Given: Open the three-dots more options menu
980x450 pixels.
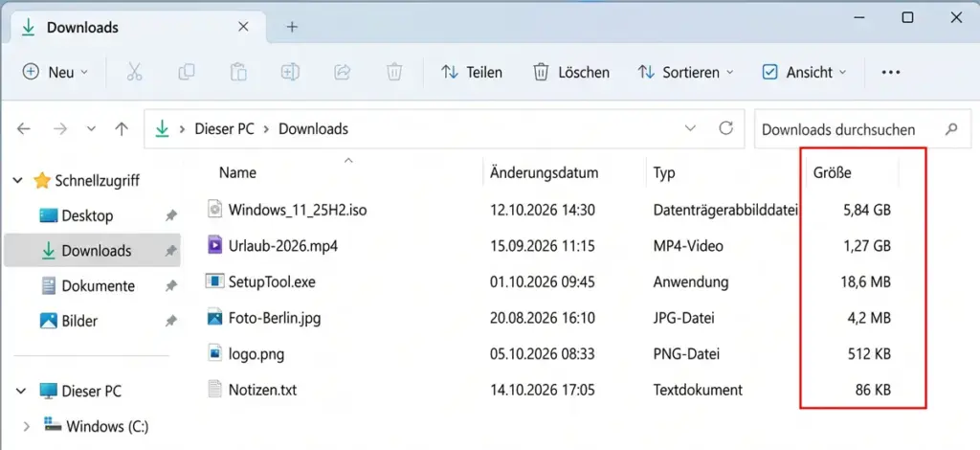Looking at the screenshot, I should point(891,73).
